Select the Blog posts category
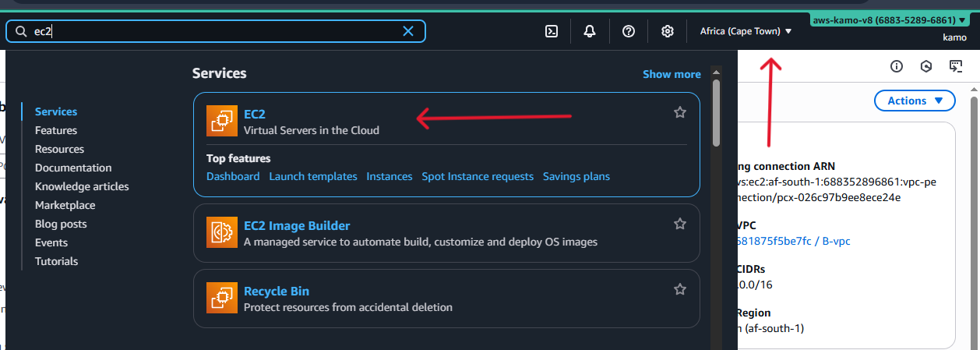This screenshot has height=350, width=980. pyautogui.click(x=61, y=224)
